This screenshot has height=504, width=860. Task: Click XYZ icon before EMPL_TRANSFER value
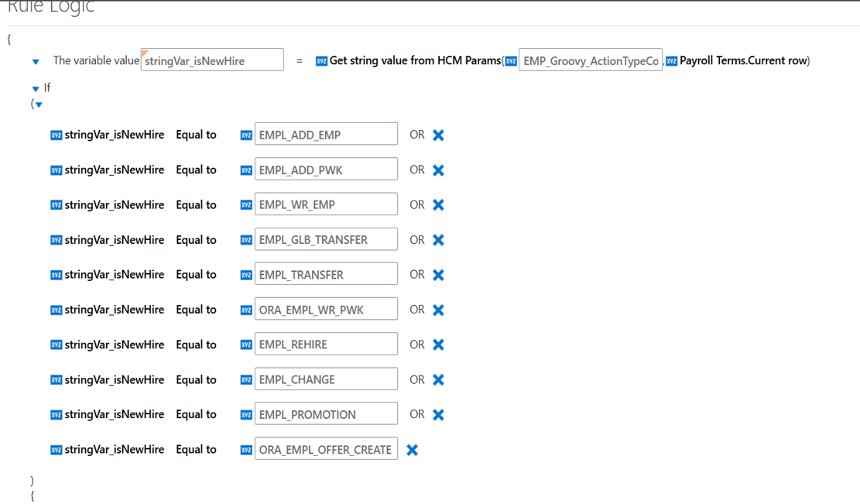click(246, 275)
